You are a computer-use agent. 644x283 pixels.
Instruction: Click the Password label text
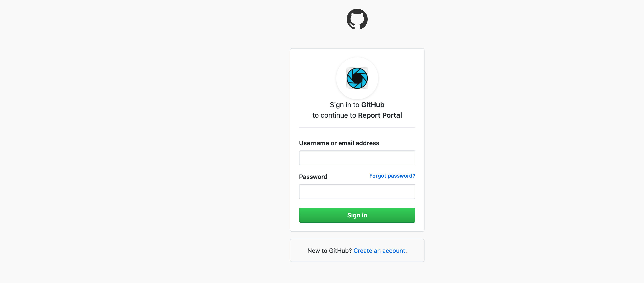pyautogui.click(x=313, y=177)
